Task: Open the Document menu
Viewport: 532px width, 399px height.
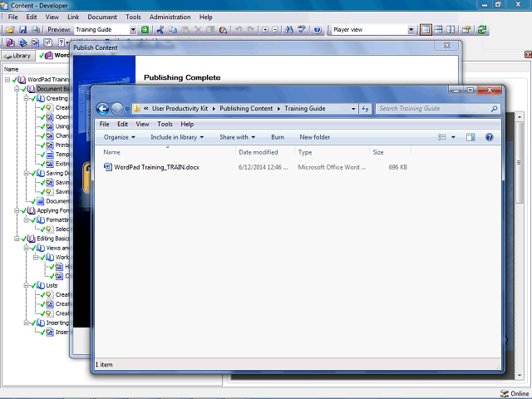Action: tap(102, 17)
